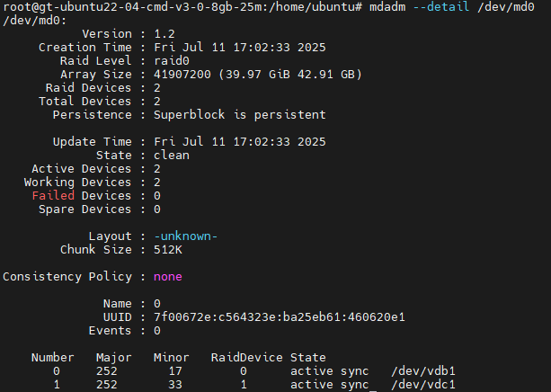This screenshot has width=551, height=392.
Task: Click the Version 1.2 value
Action: (x=164, y=34)
